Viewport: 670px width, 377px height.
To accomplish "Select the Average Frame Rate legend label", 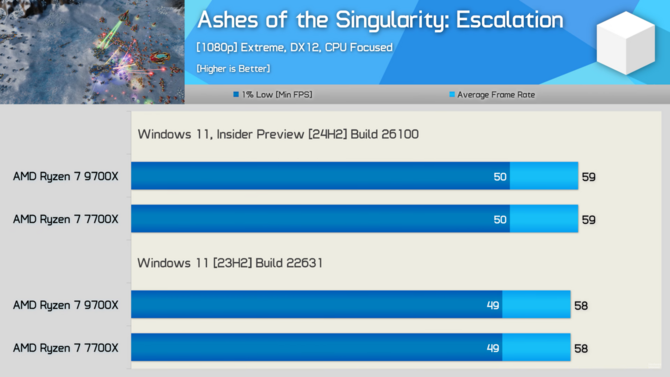I will pos(496,94).
